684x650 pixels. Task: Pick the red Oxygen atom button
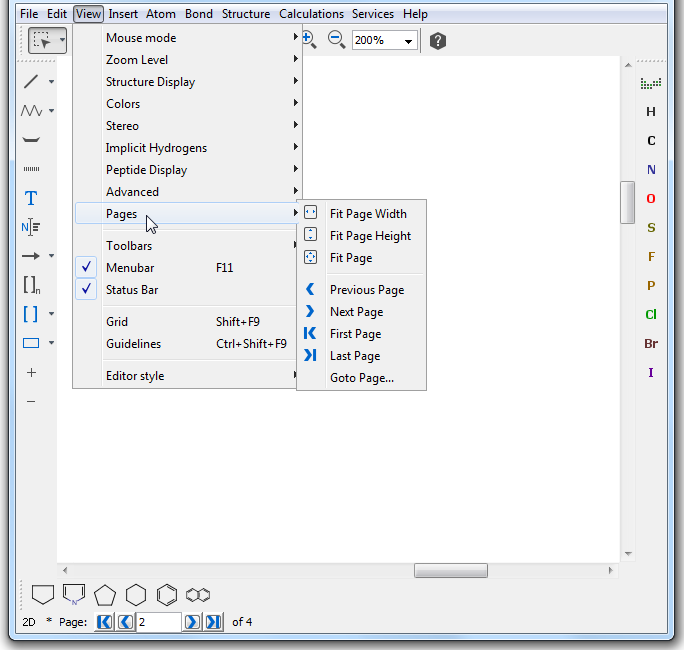(651, 199)
